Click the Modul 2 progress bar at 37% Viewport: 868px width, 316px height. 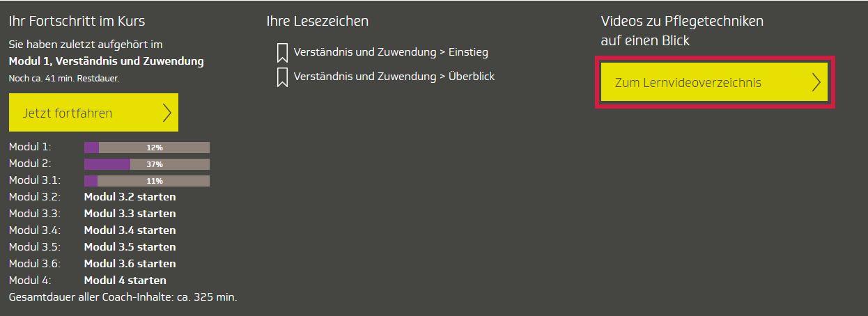[147, 164]
